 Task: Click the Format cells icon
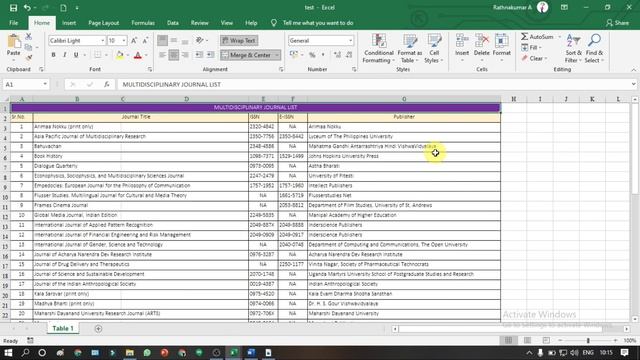tap(502, 41)
